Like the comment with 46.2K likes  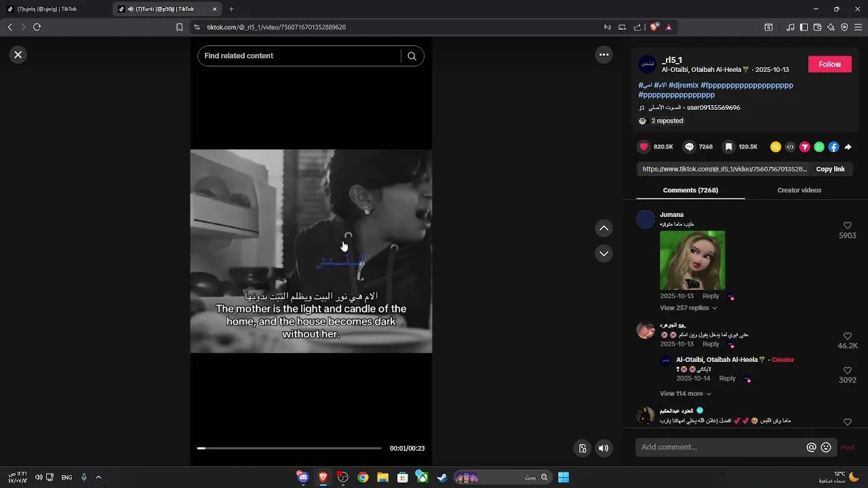point(847,336)
